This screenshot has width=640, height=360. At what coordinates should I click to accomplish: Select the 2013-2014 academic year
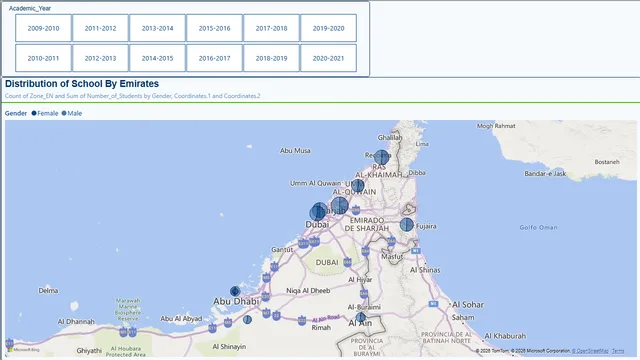coord(158,28)
